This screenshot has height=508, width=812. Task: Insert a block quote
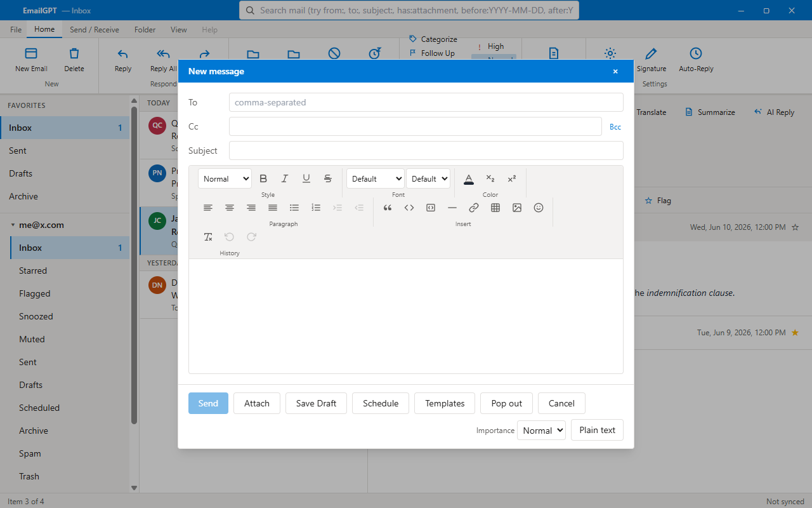[x=388, y=208]
